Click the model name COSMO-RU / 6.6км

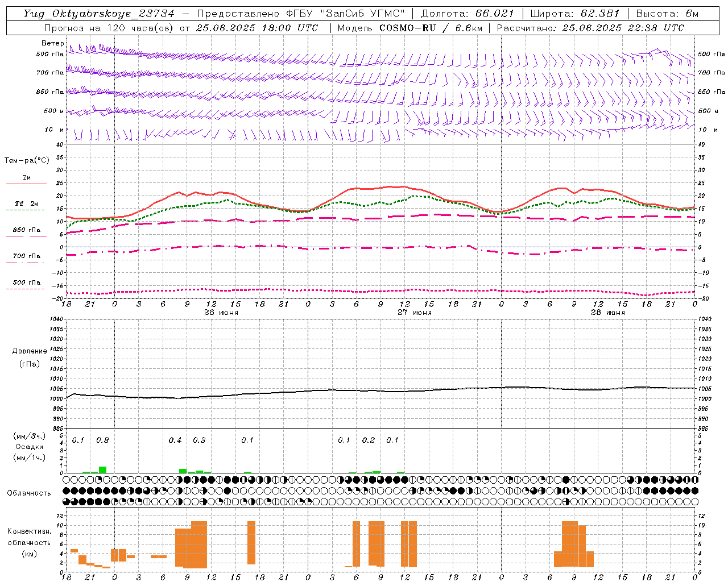(x=431, y=28)
